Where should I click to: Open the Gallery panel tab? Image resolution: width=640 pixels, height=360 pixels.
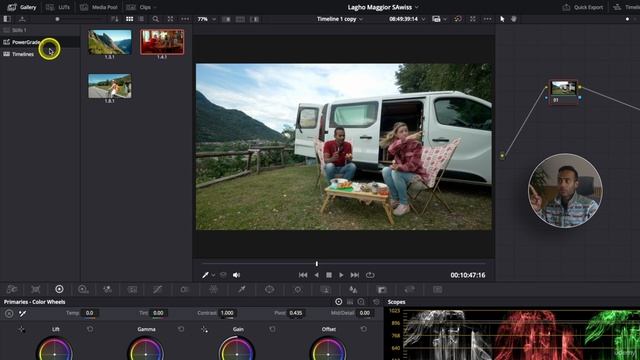point(22,7)
